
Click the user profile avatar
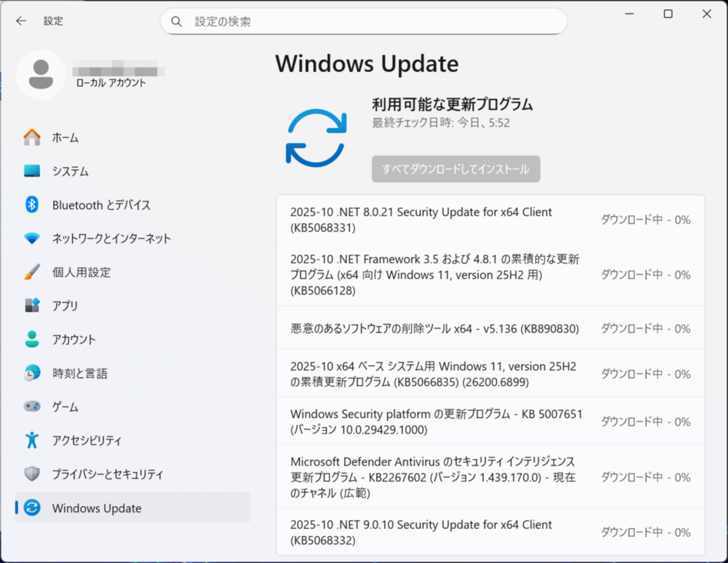[x=41, y=74]
